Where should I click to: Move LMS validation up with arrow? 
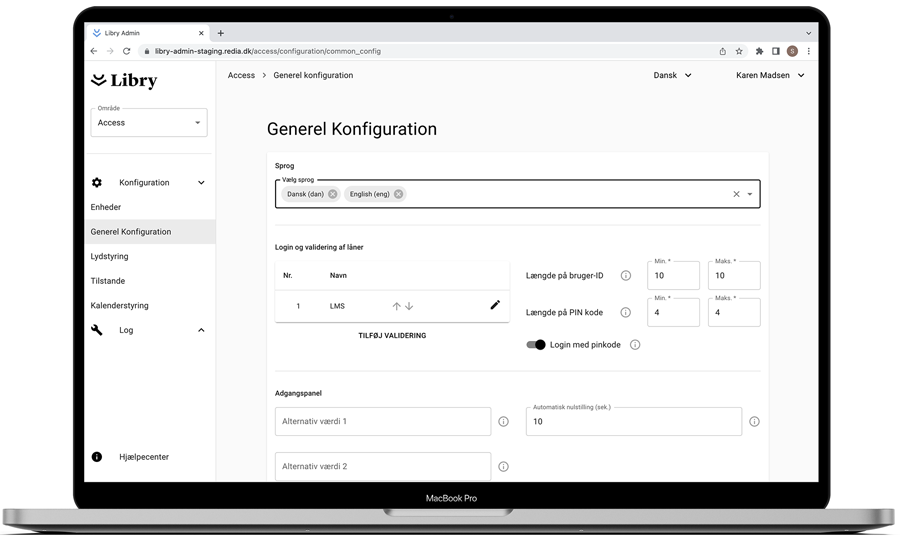pyautogui.click(x=396, y=306)
